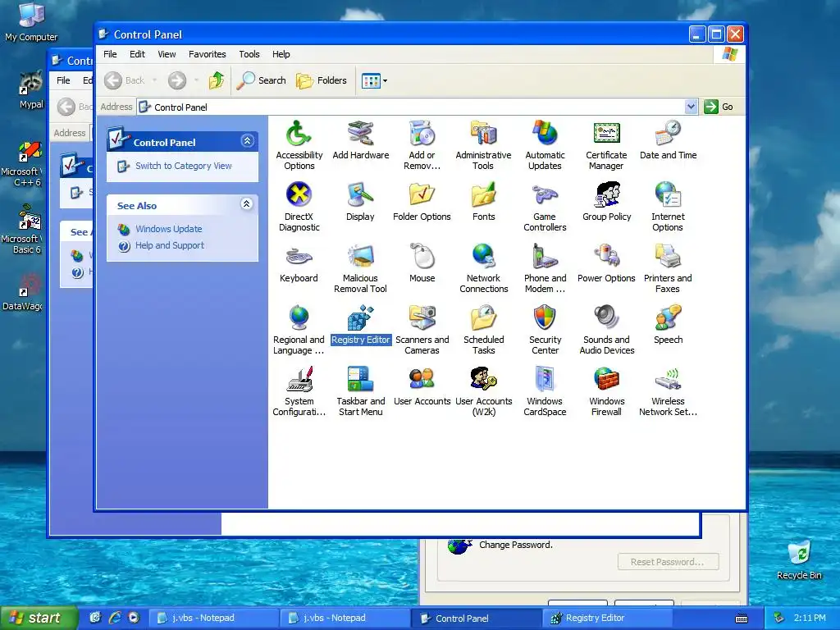The height and width of the screenshot is (630, 840).
Task: Open Scanners and Cameras
Action: click(422, 330)
